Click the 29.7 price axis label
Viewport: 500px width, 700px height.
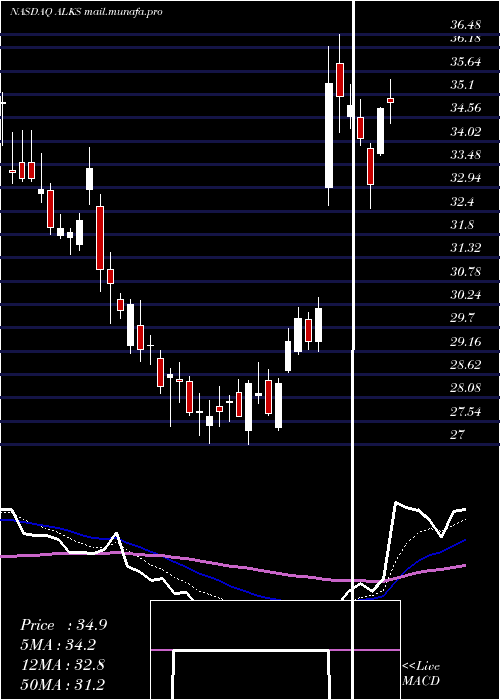point(462,318)
